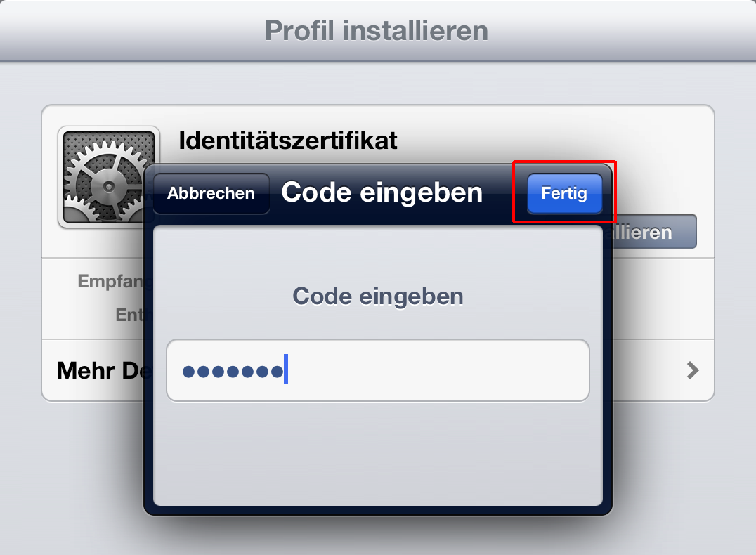The height and width of the screenshot is (555, 756).
Task: Click the dark dialog navigation bar
Action: coord(377,194)
